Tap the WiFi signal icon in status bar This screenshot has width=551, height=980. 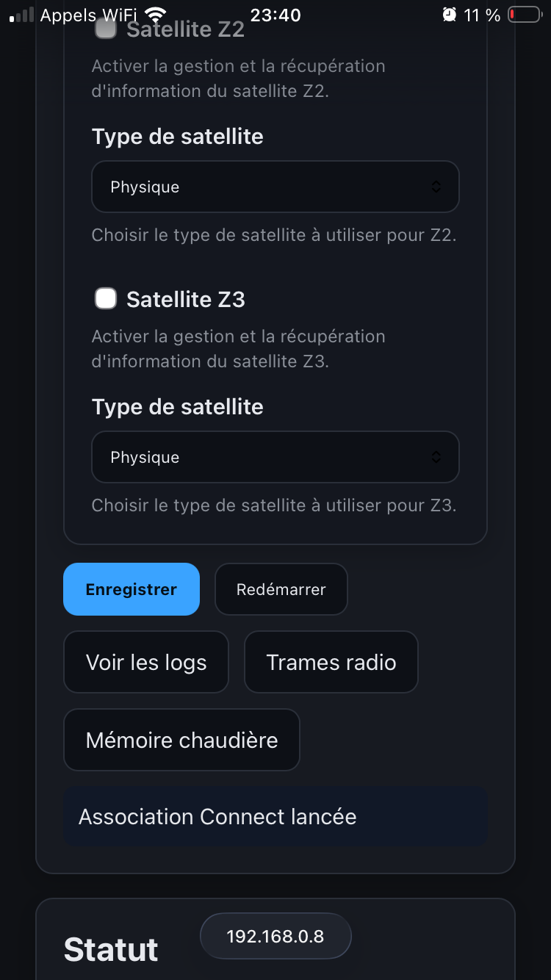click(155, 15)
